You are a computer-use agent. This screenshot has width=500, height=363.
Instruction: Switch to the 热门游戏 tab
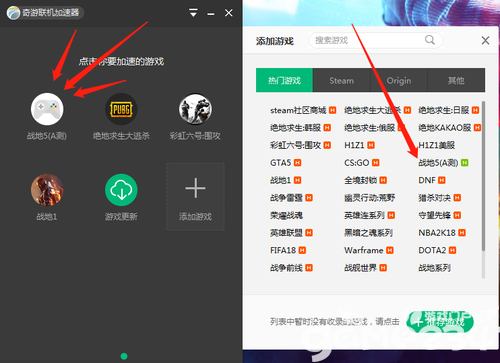click(284, 80)
